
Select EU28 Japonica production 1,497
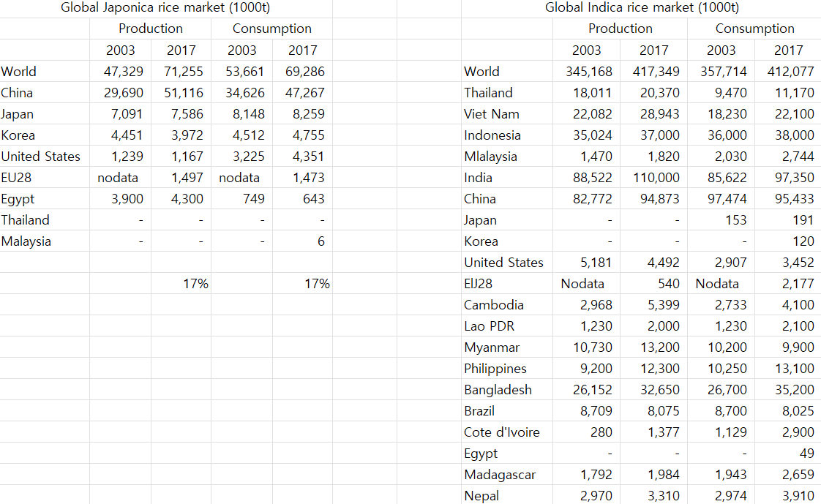(x=187, y=178)
